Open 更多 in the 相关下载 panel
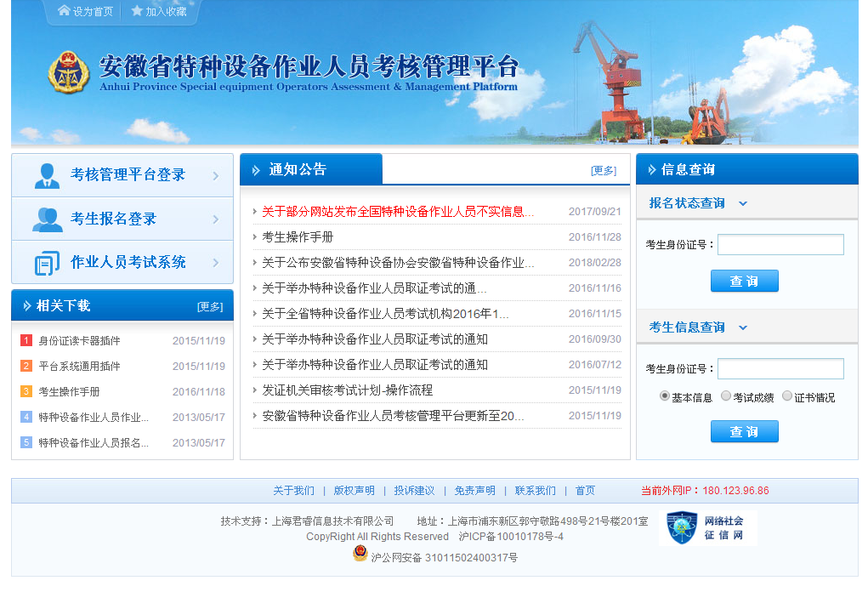Image resolution: width=868 pixels, height=609 pixels. tap(210, 306)
